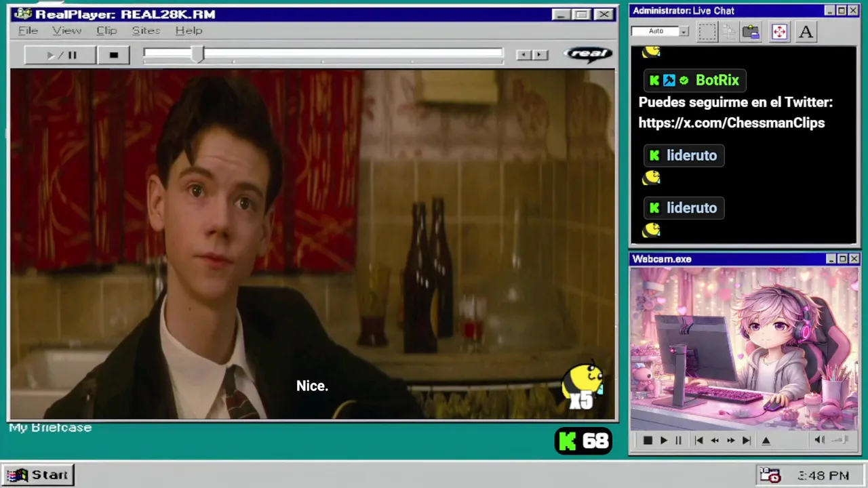Click the RealPlayer Play/Pause button
The image size is (868, 488).
click(x=60, y=55)
